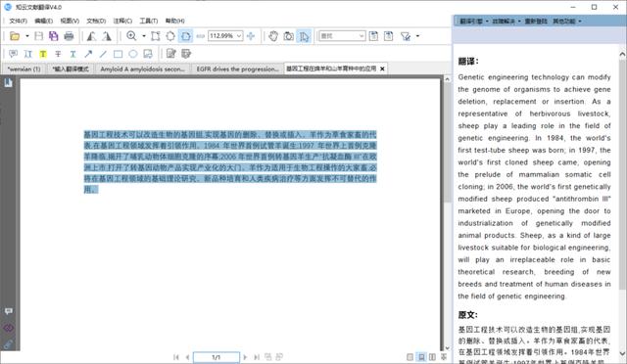Toggle single-page layout in status bar
The image size is (627, 364).
(x=410, y=357)
